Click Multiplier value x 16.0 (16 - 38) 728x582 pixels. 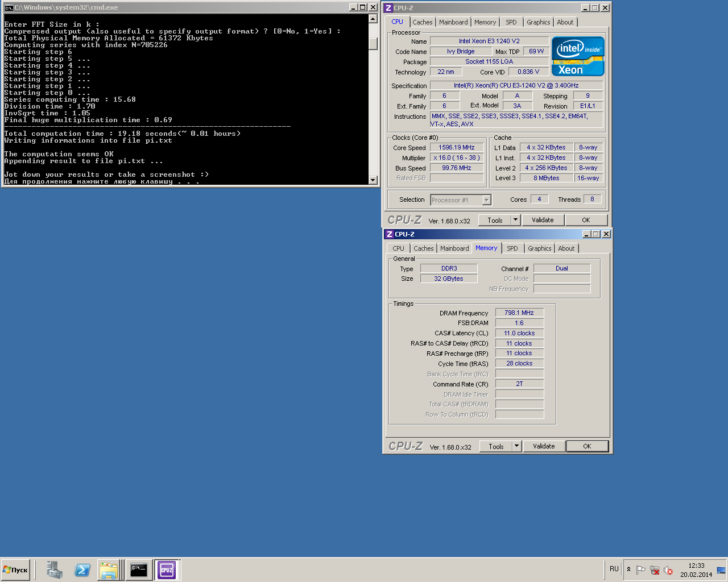point(457,157)
